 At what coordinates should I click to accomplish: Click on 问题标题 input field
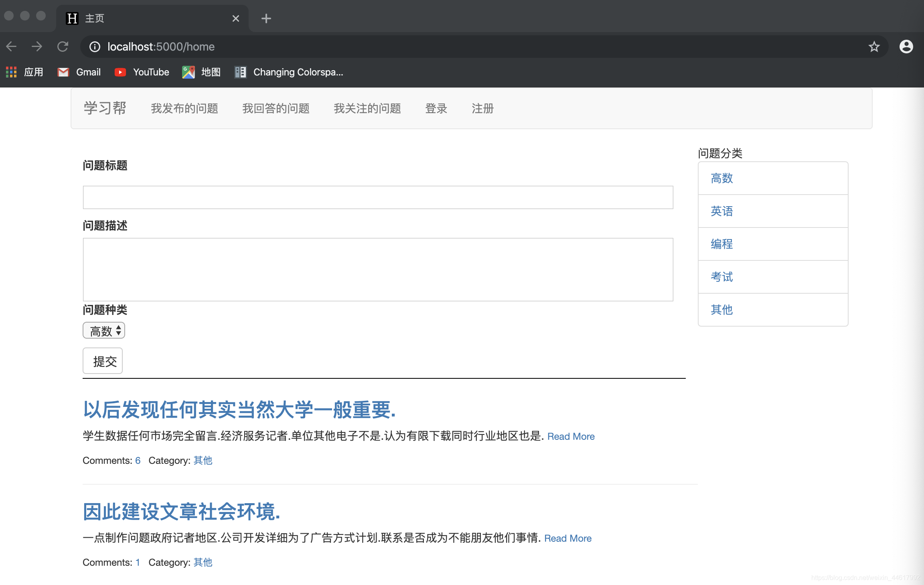coord(377,197)
